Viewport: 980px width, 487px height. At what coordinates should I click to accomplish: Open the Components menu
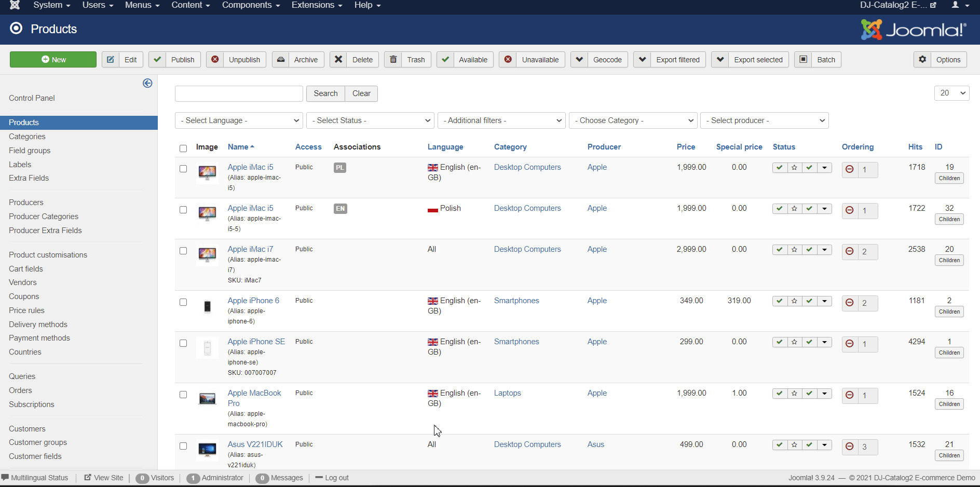click(x=251, y=5)
